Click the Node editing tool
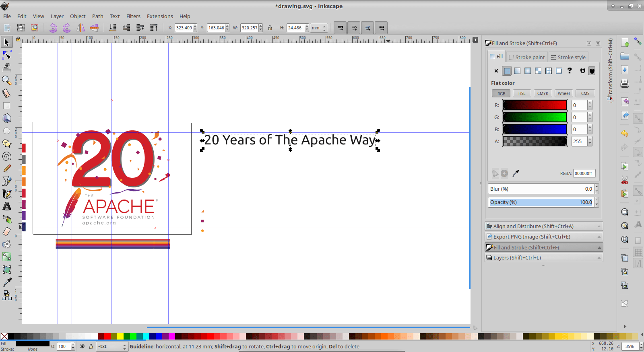 tap(7, 55)
